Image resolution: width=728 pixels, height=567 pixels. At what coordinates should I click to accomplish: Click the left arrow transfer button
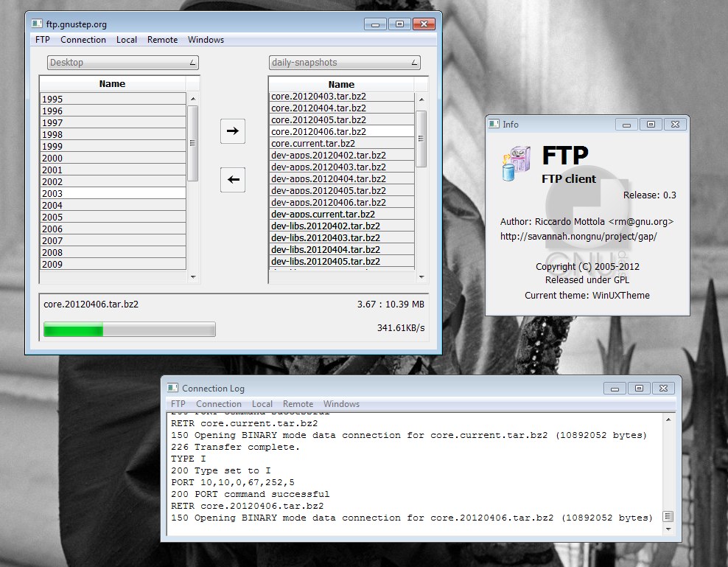(x=233, y=179)
